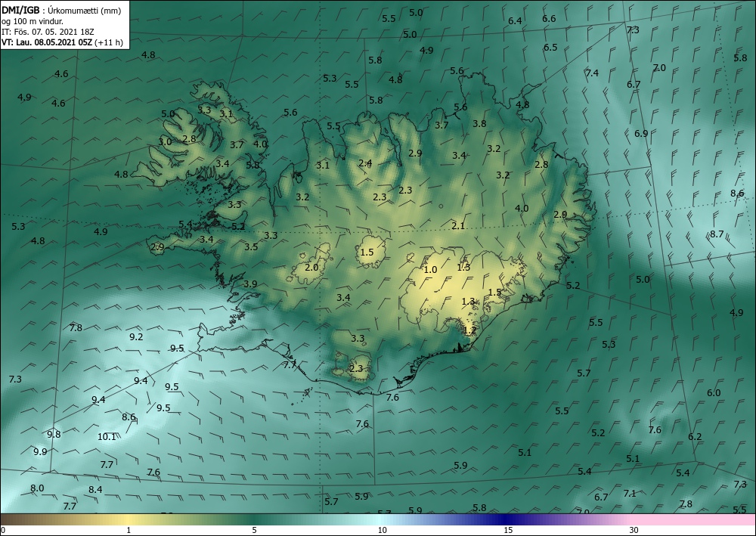
Task: Click the 8.7 value east of Iceland
Action: tap(717, 234)
